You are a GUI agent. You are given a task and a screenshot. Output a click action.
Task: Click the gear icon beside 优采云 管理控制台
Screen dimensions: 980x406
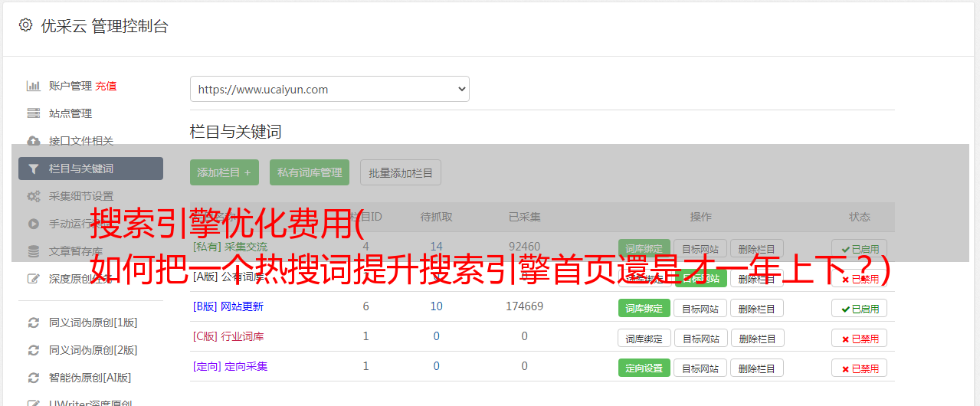coord(25,25)
